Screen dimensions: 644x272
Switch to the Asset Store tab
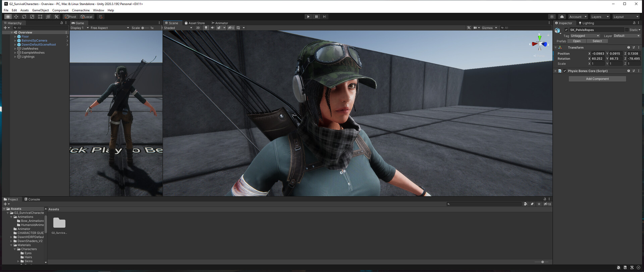(x=195, y=23)
